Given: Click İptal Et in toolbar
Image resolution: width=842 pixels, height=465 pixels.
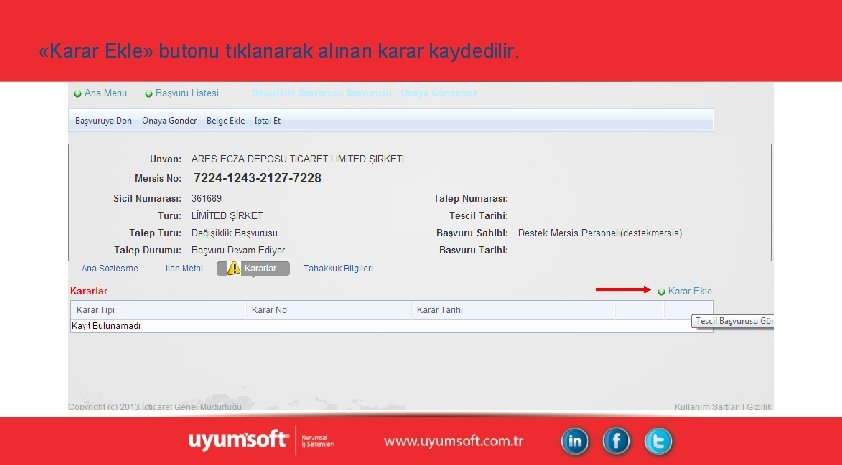Looking at the screenshot, I should point(267,121).
